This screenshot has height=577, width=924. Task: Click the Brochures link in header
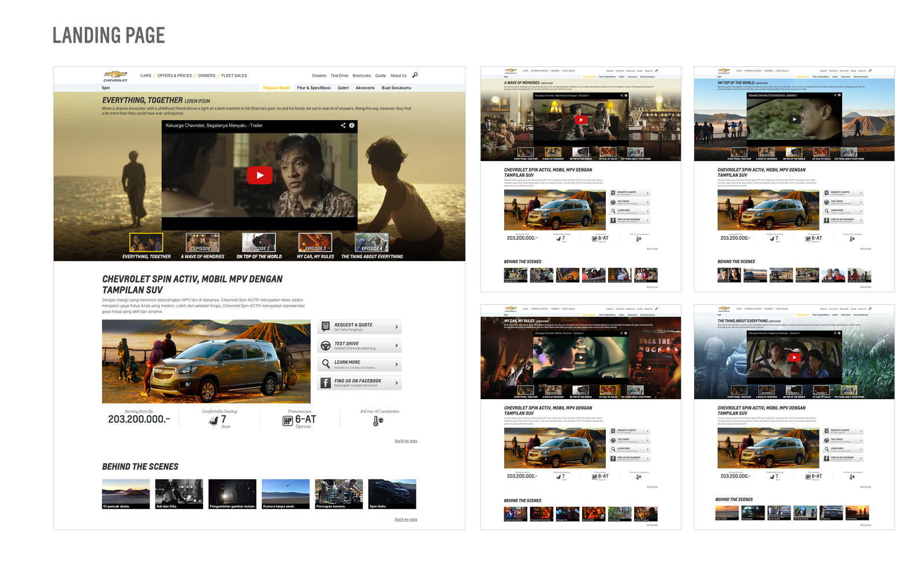pyautogui.click(x=362, y=76)
